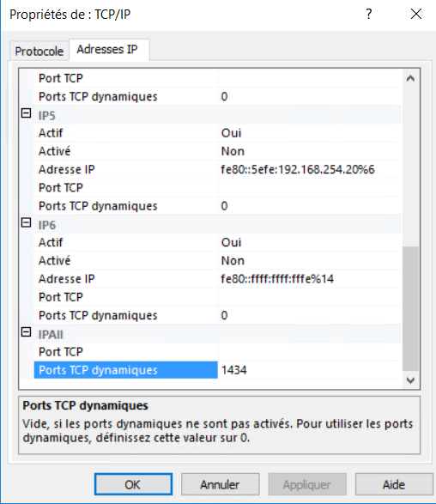Screen dimensions: 436x504
Task: Collapse the IPAll section
Action: [x=26, y=332]
